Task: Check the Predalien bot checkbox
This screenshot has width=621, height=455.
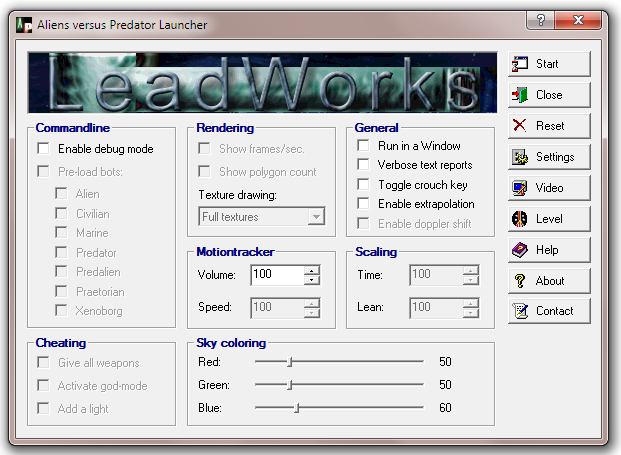Action: [61, 272]
